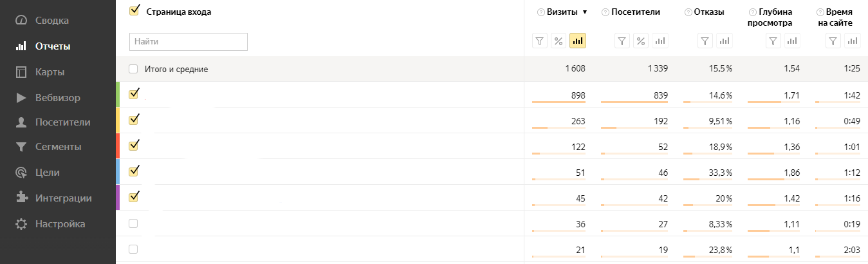Open the Цели sidebar item
Image resolution: width=868 pixels, height=264 pixels.
[x=48, y=173]
